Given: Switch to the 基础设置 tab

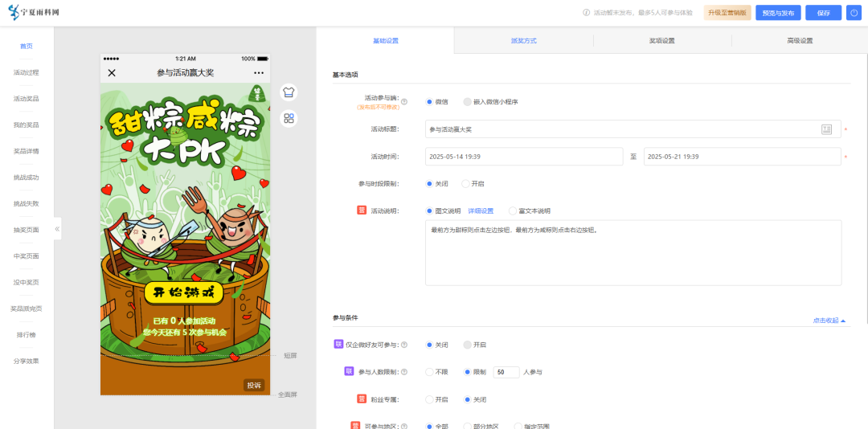Looking at the screenshot, I should click(385, 40).
